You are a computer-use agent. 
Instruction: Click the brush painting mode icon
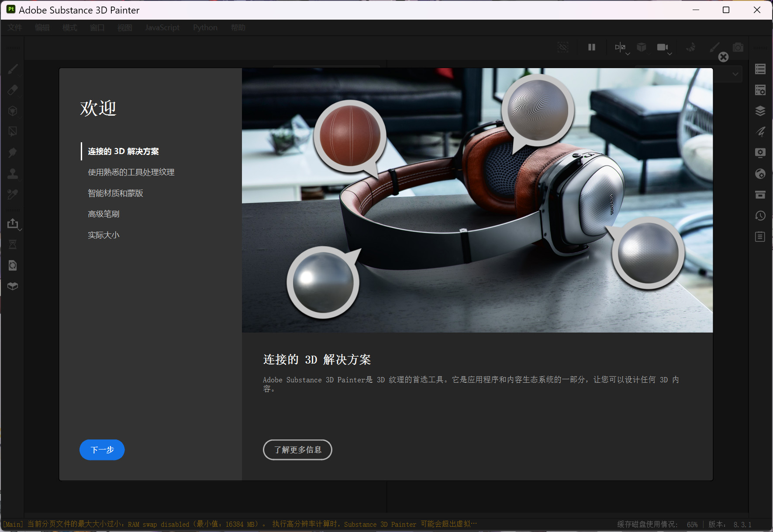[x=714, y=47]
